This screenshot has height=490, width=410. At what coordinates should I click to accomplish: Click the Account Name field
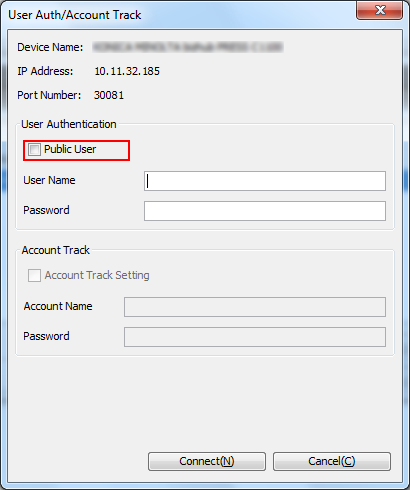(x=255, y=307)
